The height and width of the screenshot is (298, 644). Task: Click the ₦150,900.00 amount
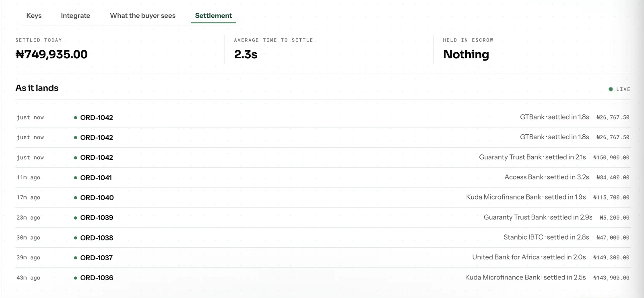(611, 158)
